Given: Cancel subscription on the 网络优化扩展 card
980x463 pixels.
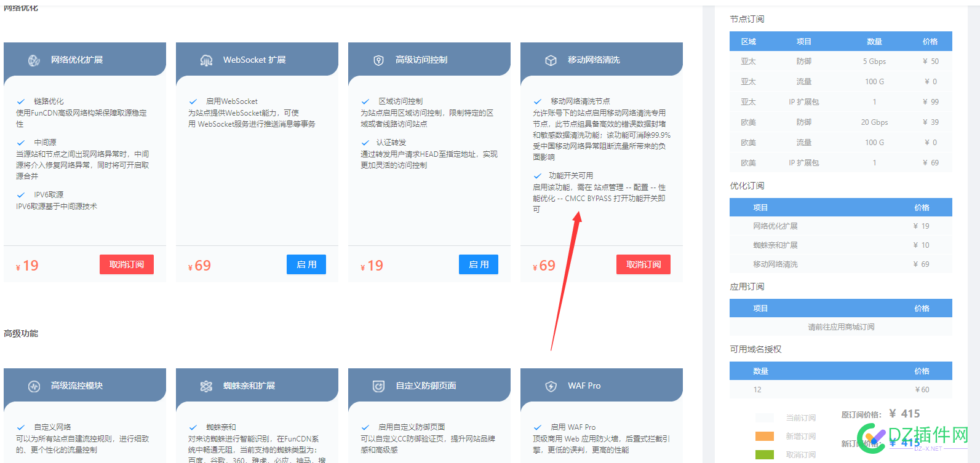Looking at the screenshot, I should 127,264.
